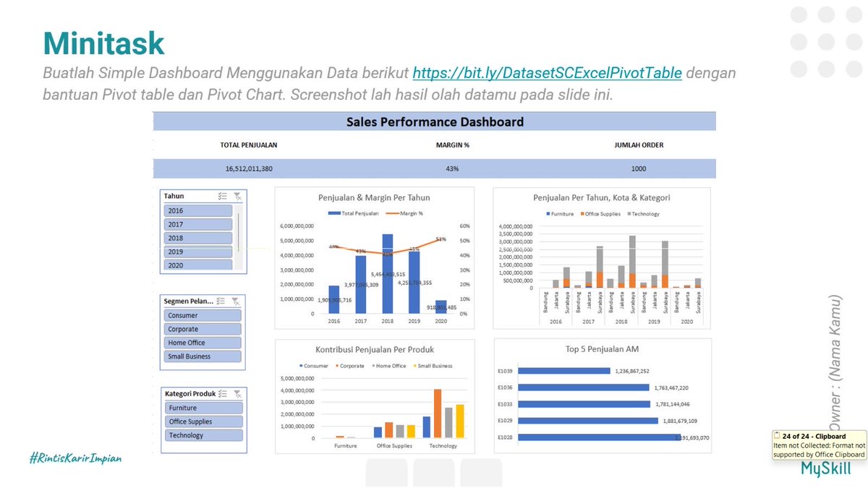Filter by Furniture in the Kategori Produk slicer
868x488 pixels.
(x=203, y=408)
